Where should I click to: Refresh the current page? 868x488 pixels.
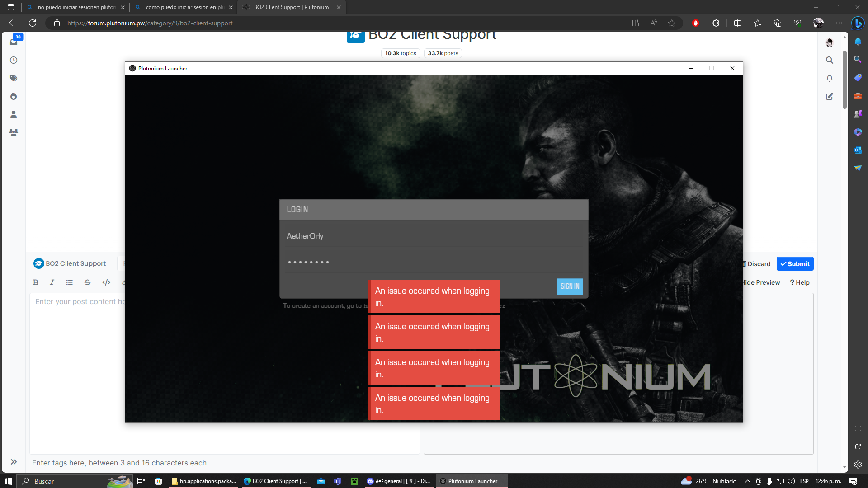[33, 23]
